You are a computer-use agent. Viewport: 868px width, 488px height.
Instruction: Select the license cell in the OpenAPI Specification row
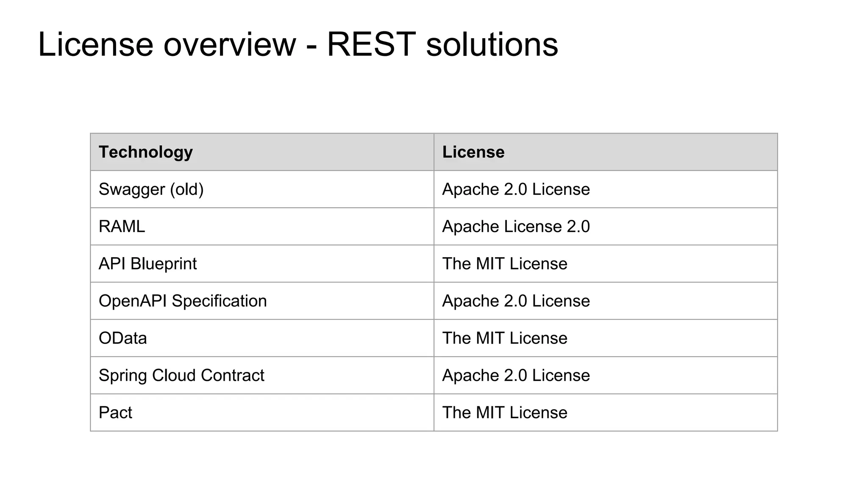516,301
